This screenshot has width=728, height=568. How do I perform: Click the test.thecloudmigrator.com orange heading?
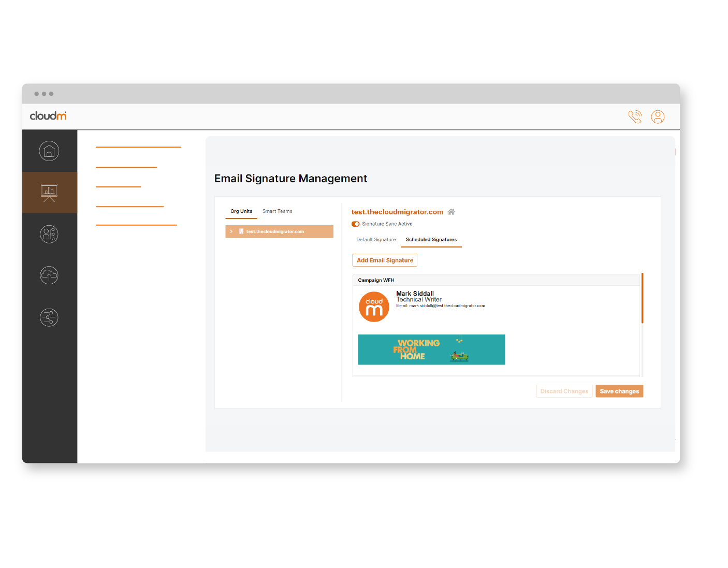click(397, 212)
